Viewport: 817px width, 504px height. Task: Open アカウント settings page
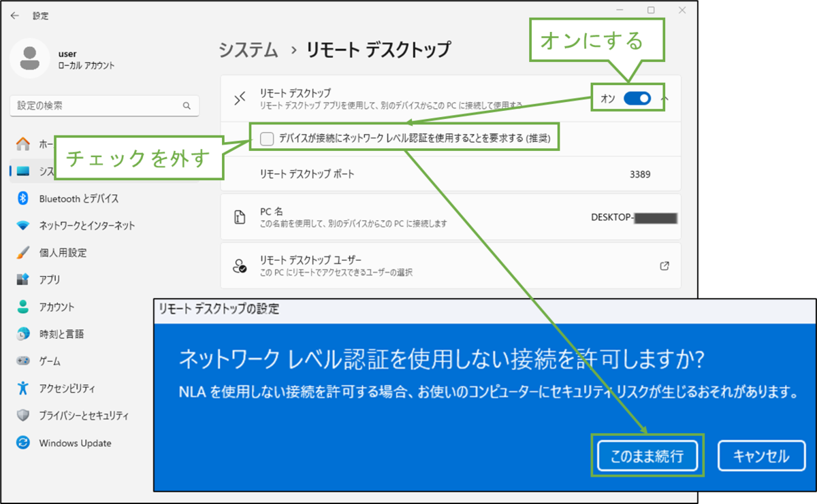(x=57, y=307)
